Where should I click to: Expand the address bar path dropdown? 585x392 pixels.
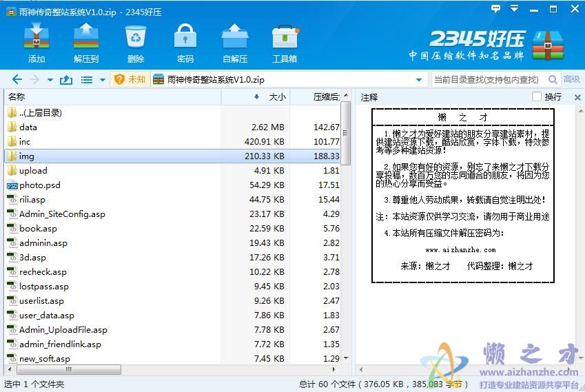(x=419, y=80)
